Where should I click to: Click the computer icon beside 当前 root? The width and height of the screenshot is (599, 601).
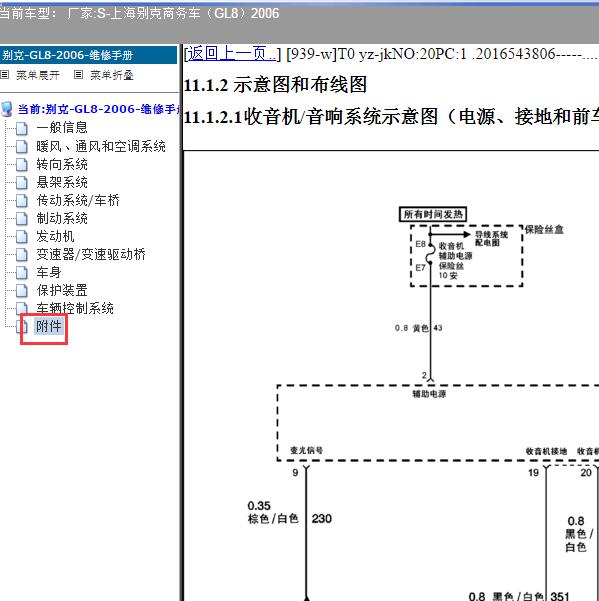pos(7,109)
